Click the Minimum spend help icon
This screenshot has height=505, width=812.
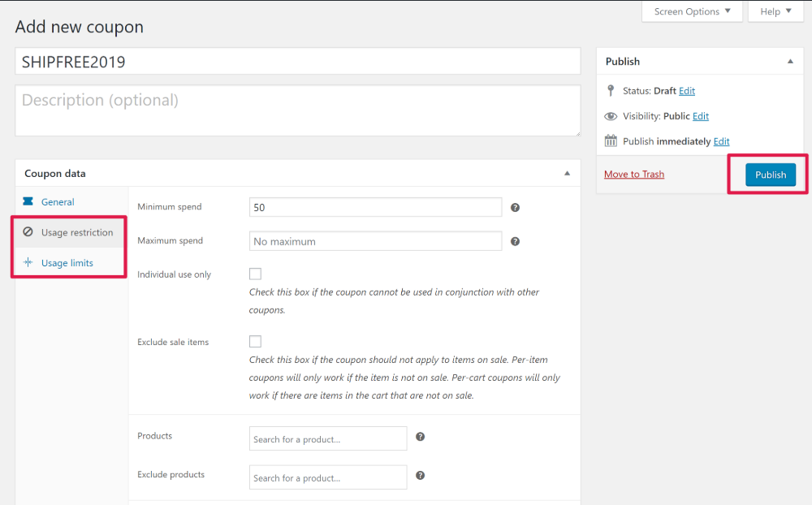coord(515,207)
